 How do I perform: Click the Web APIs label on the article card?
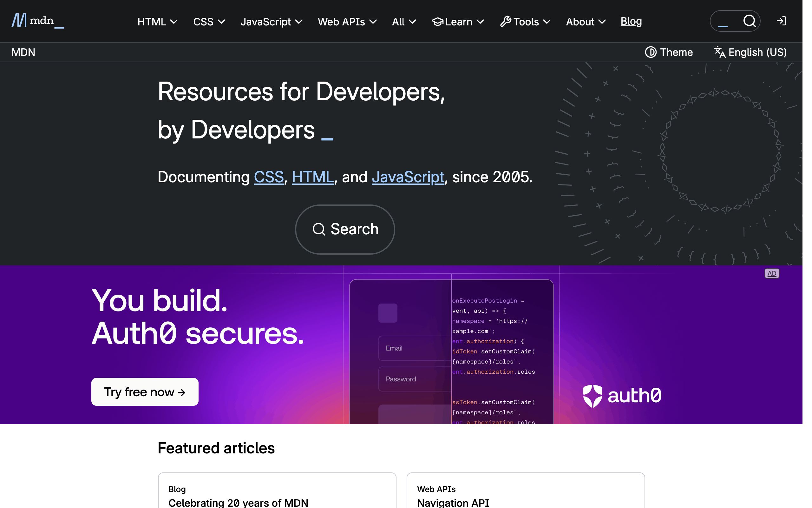pos(436,489)
